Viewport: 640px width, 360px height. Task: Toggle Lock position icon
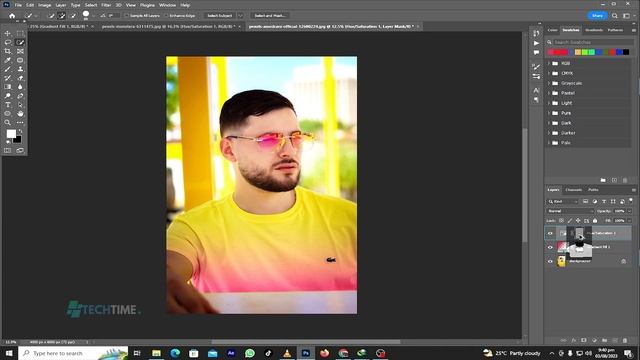click(x=578, y=221)
